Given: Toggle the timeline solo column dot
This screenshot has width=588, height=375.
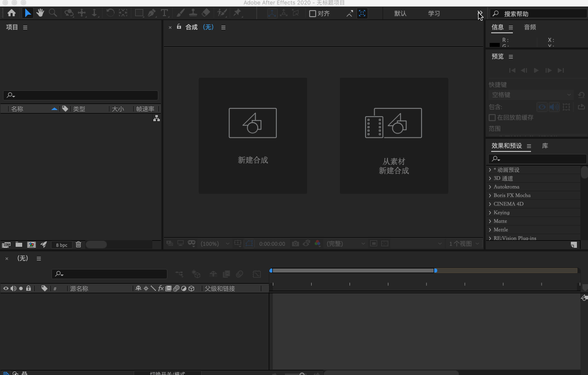Looking at the screenshot, I should pyautogui.click(x=21, y=288).
